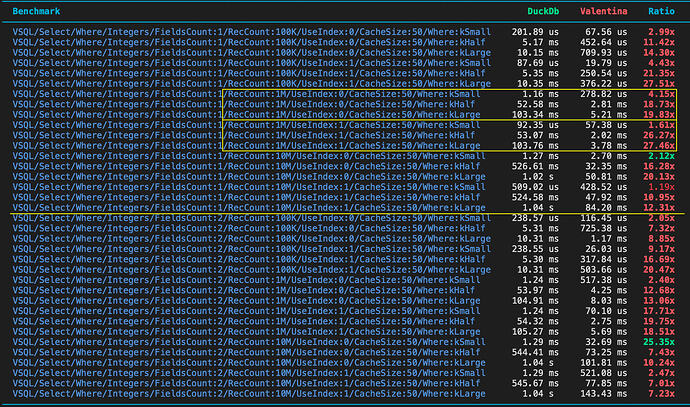Screen dimensions: 690x407
Task: Click Valentina value 452.64 us
Action: pos(603,42)
